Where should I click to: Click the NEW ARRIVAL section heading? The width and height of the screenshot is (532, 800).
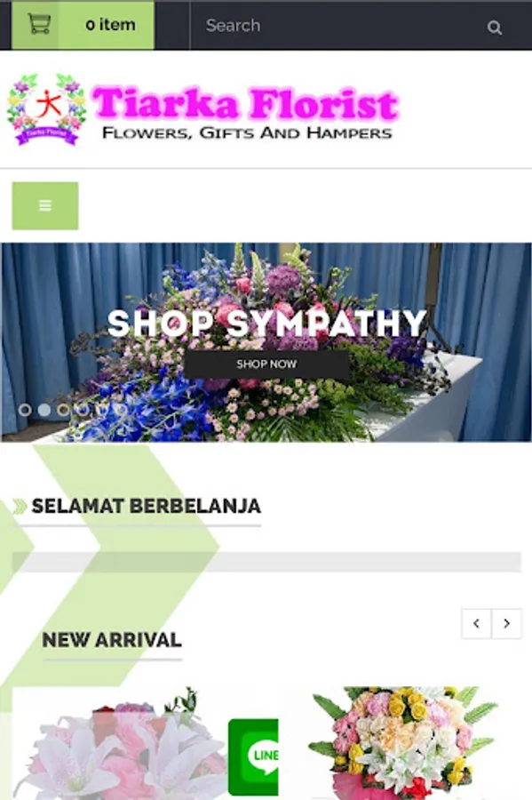(112, 640)
